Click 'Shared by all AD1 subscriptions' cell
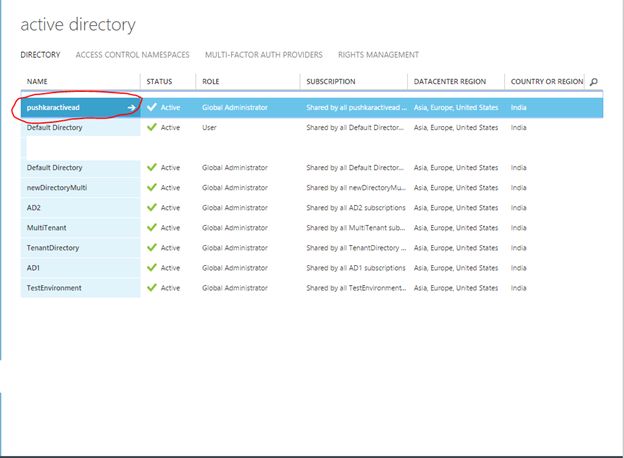 click(x=356, y=268)
